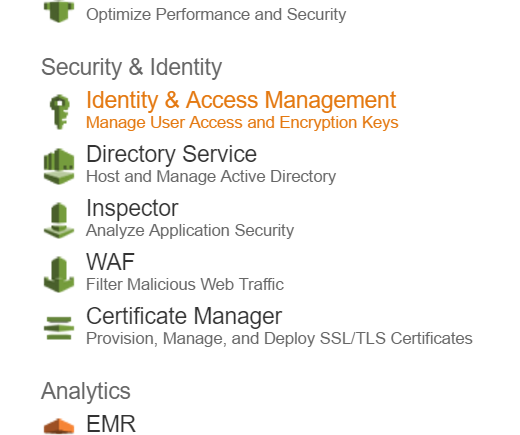
Task: Launch Certificate Manager
Action: (184, 316)
